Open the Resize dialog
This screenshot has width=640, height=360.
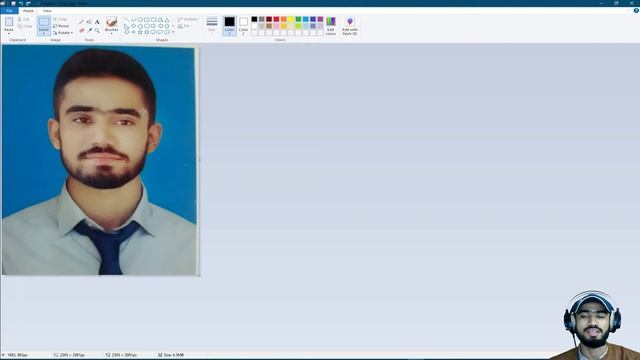61,26
